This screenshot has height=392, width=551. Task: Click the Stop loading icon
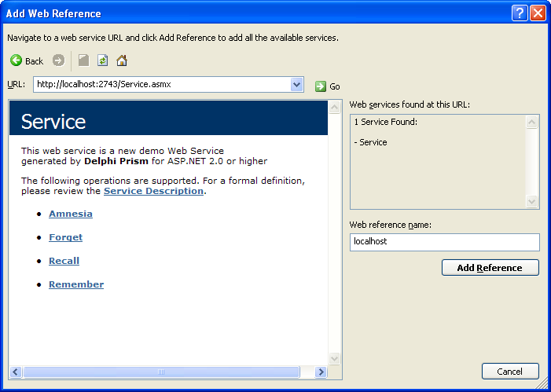coord(83,60)
